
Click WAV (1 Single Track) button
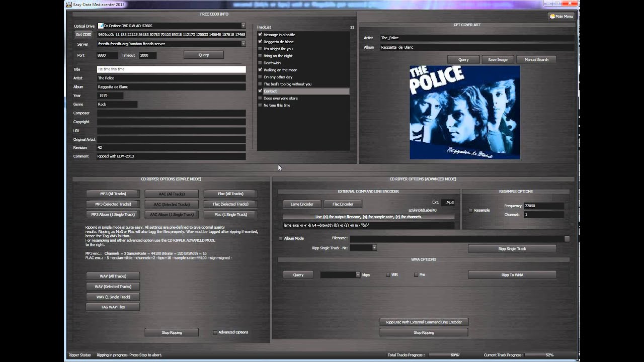[x=113, y=297]
